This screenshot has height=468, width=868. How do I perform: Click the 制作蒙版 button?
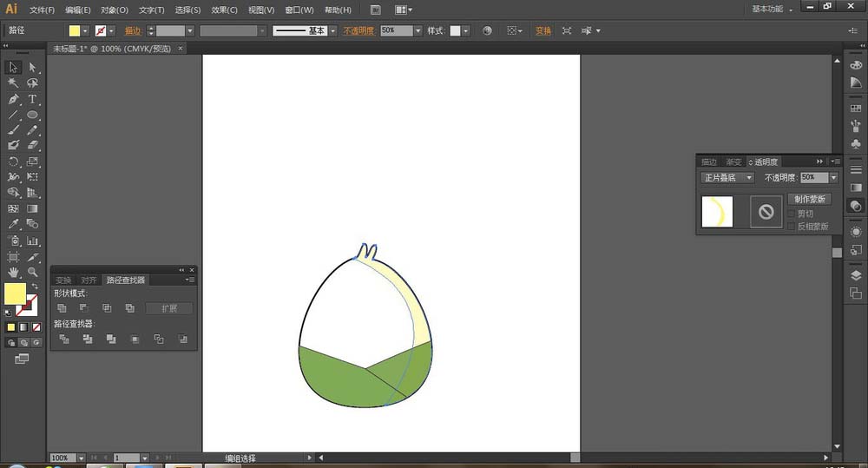click(x=811, y=200)
